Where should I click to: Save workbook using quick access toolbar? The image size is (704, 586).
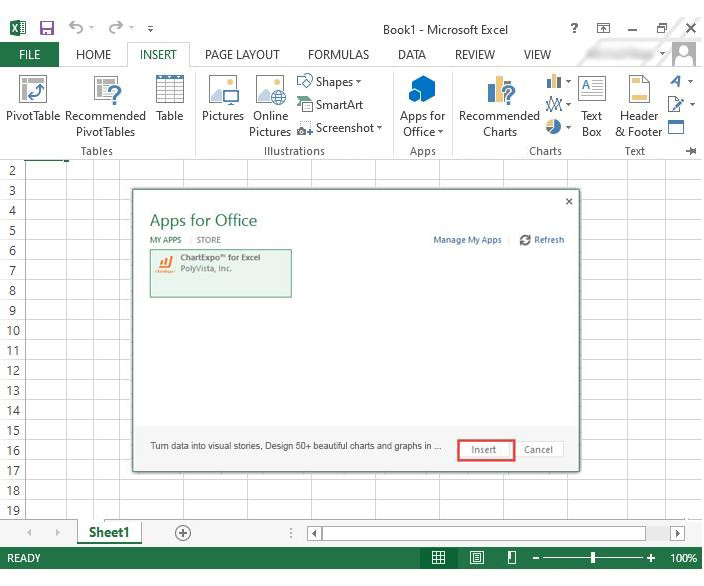coord(47,28)
